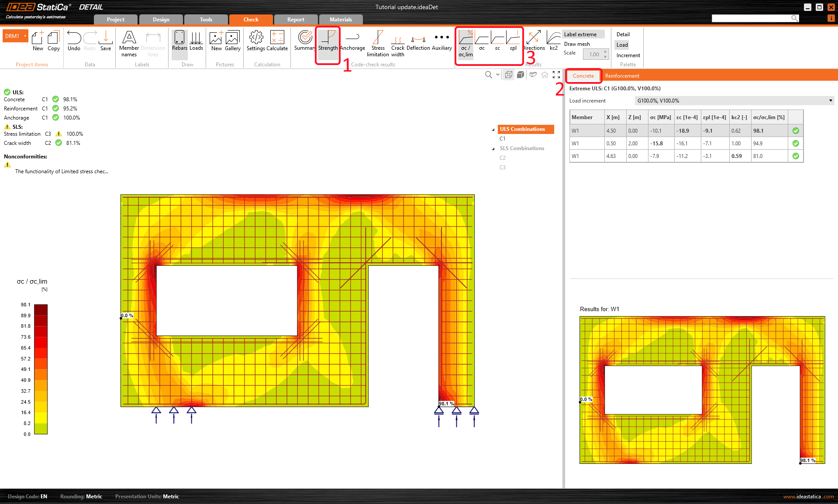Open the DRM1 project item dropdown
This screenshot has height=504, width=838.
coord(25,36)
